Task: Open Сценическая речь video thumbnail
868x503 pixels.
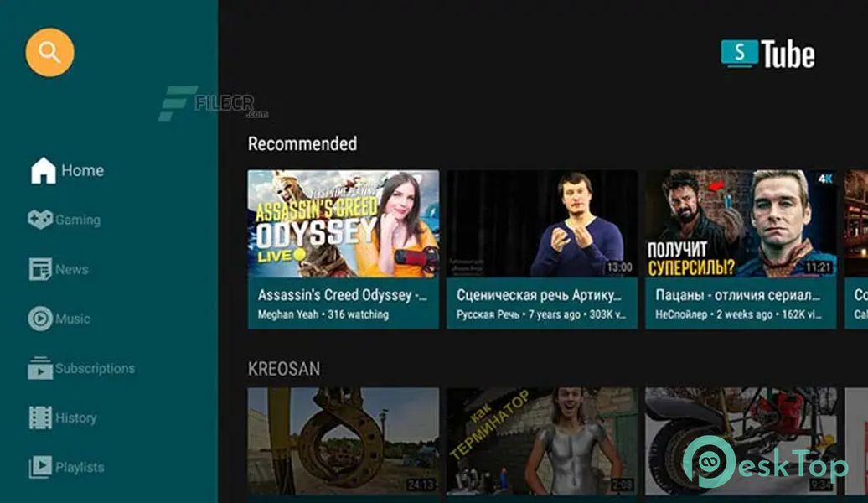Action: coord(542,223)
